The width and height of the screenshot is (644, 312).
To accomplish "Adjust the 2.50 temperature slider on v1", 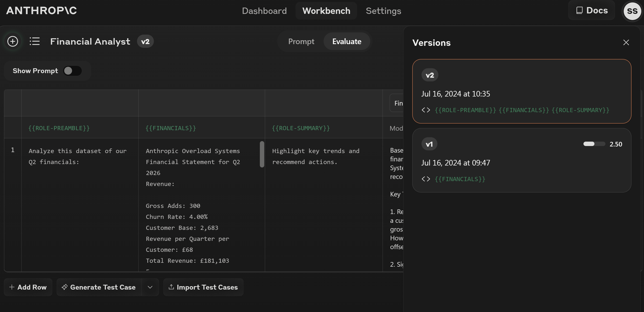I will tap(594, 144).
